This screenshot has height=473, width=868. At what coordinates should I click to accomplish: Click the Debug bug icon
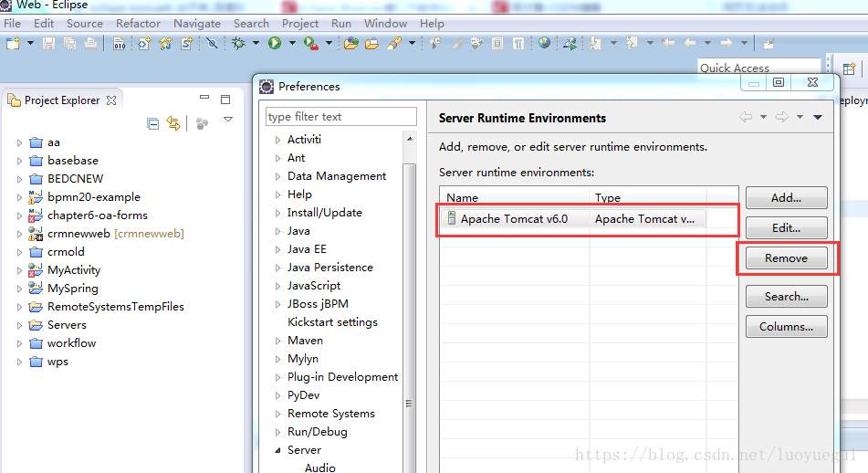(x=238, y=43)
